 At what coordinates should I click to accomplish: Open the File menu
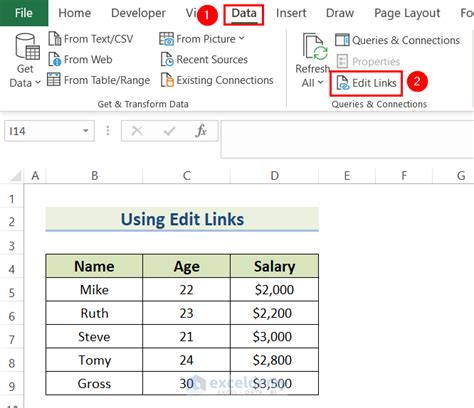[24, 13]
